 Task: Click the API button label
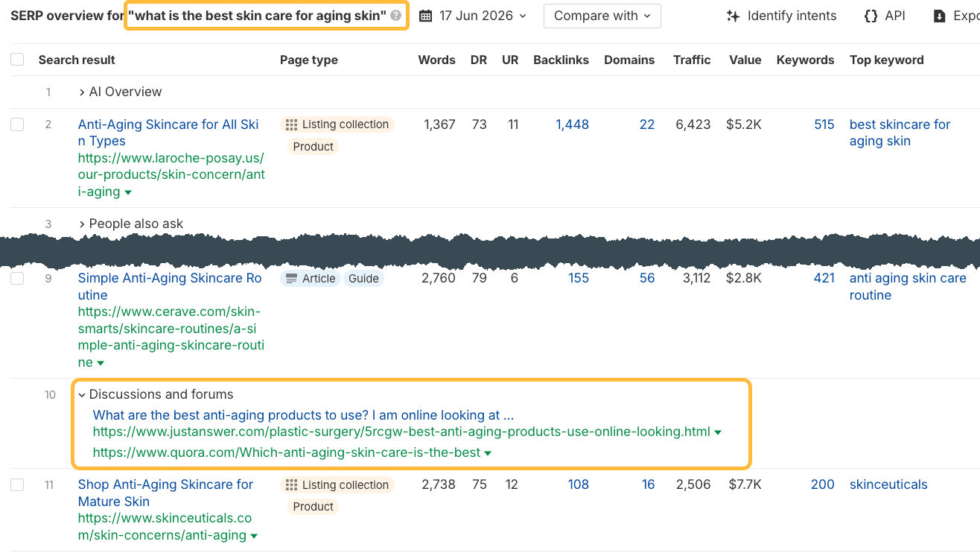[895, 16]
